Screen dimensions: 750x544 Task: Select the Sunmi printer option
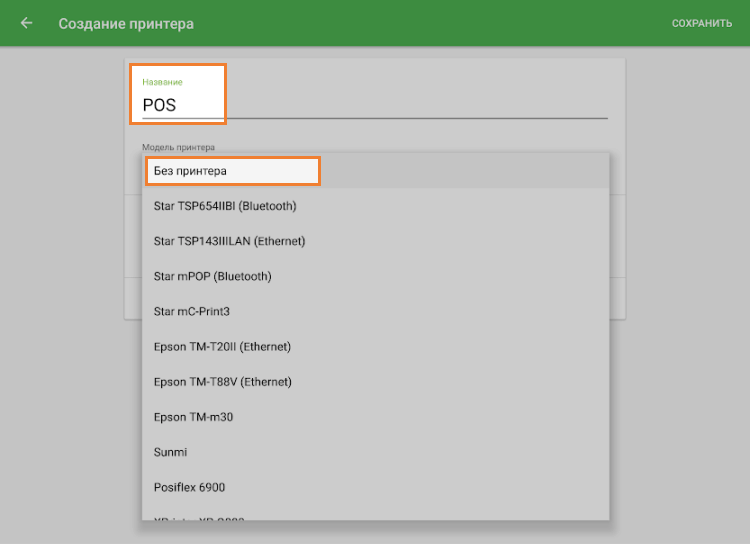click(170, 452)
